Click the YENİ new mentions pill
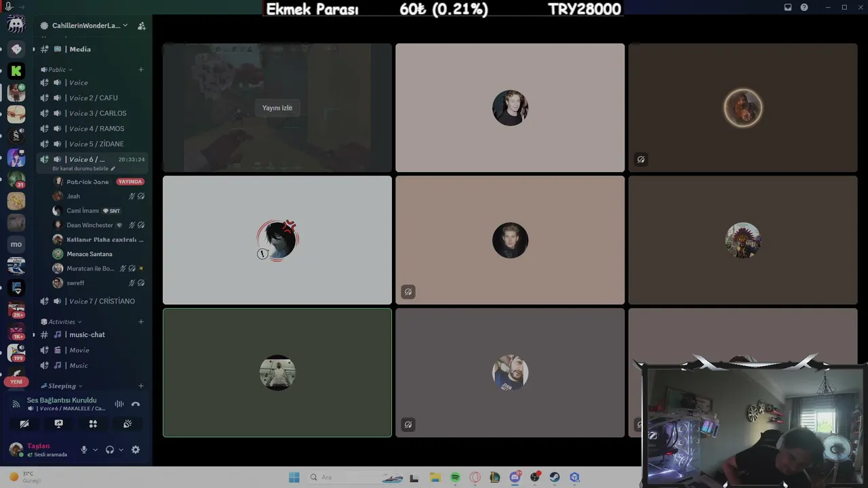The height and width of the screenshot is (488, 868). click(16, 382)
